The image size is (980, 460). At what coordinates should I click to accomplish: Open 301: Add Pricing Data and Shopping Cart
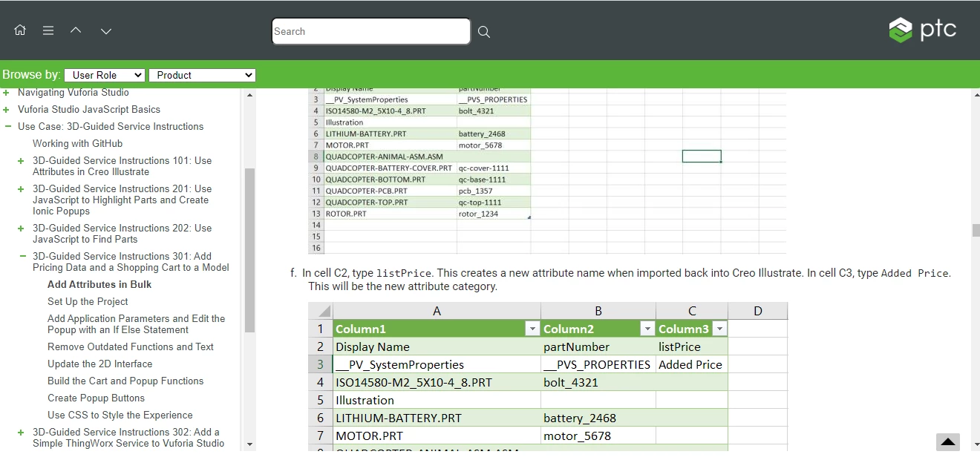(x=131, y=262)
